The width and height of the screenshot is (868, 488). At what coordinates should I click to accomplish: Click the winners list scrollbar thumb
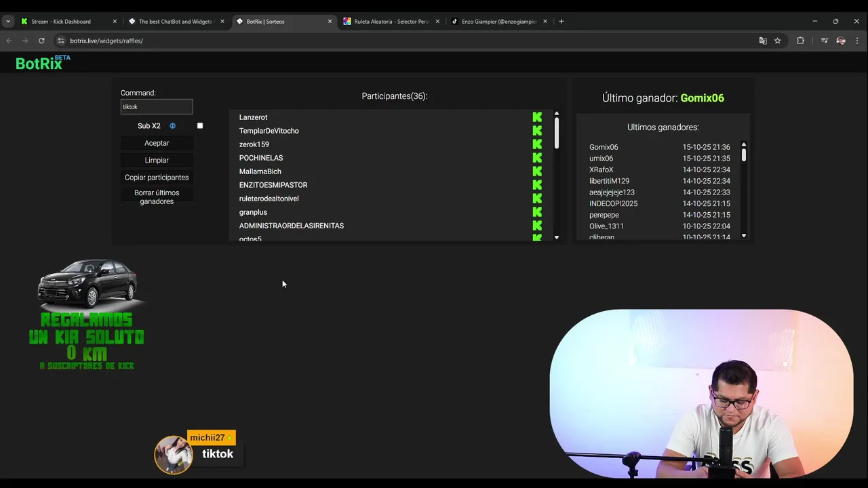click(744, 155)
